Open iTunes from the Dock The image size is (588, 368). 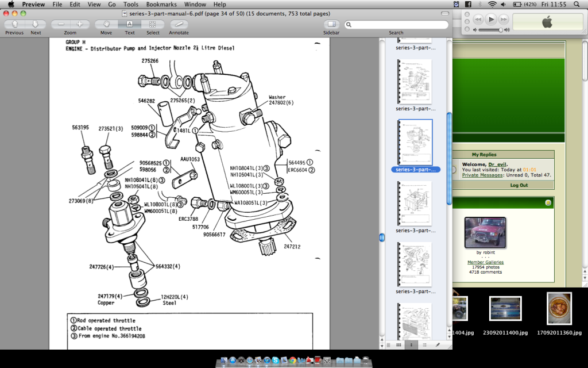coord(266,360)
